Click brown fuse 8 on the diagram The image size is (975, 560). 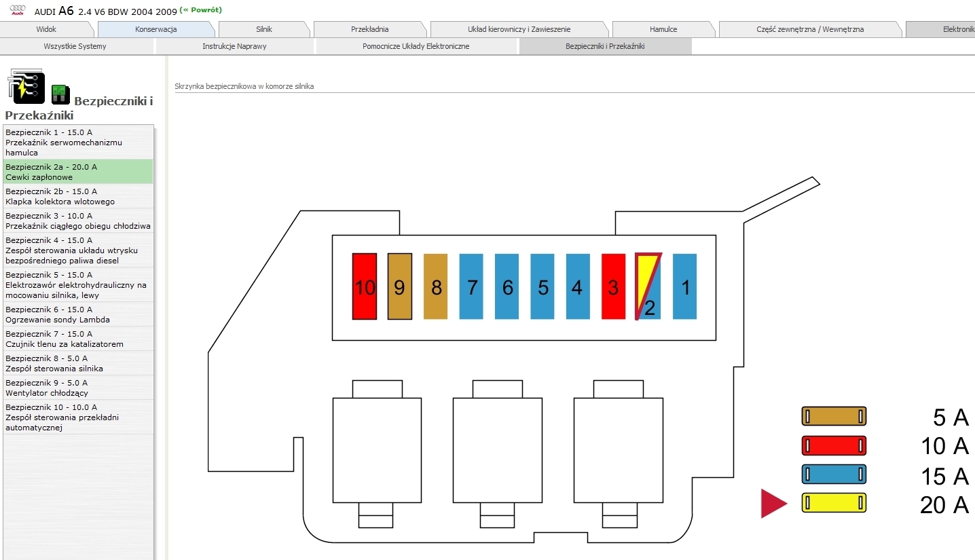click(435, 286)
